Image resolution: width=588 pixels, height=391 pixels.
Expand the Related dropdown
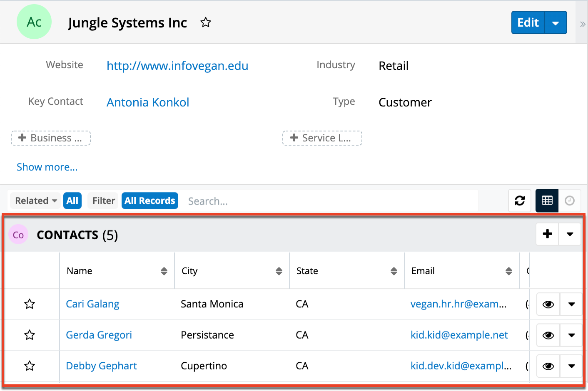(x=36, y=201)
